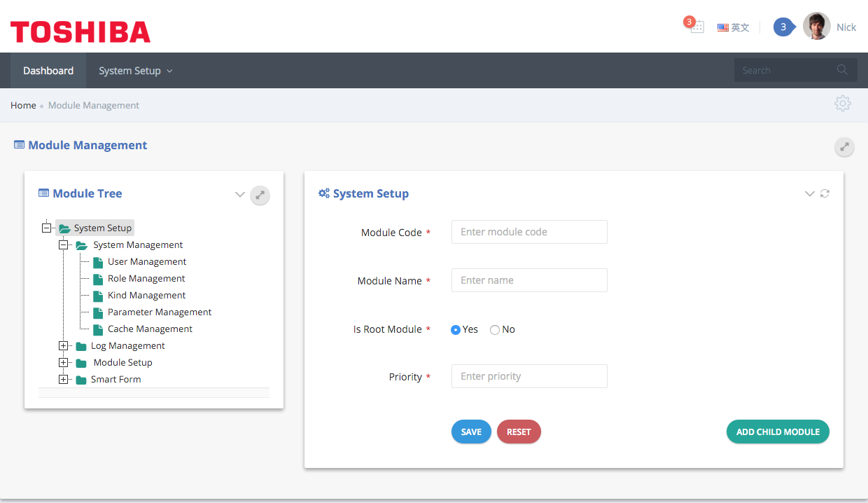This screenshot has width=868, height=503.
Task: Click the Save button
Action: [471, 432]
